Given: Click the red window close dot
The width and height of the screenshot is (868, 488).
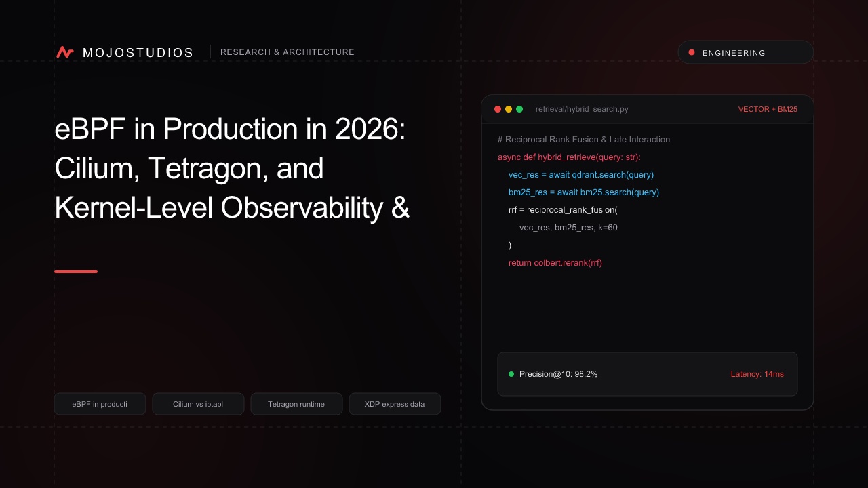Looking at the screenshot, I should [498, 109].
